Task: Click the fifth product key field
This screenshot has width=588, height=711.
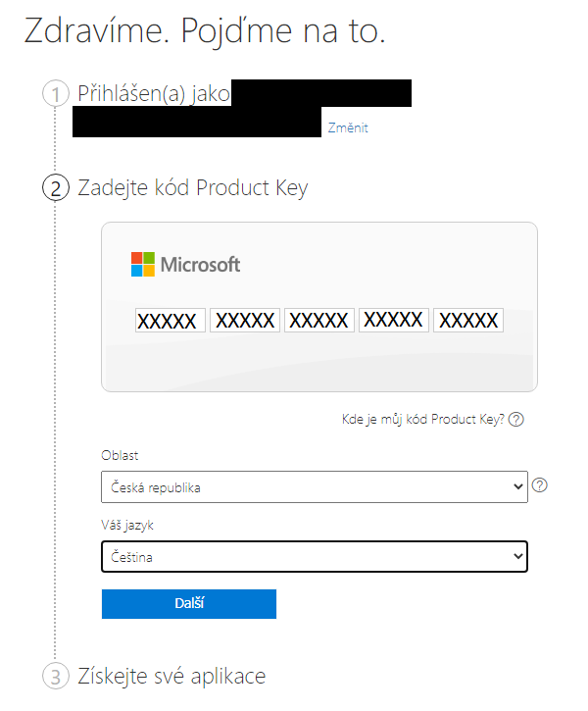Action: click(468, 320)
